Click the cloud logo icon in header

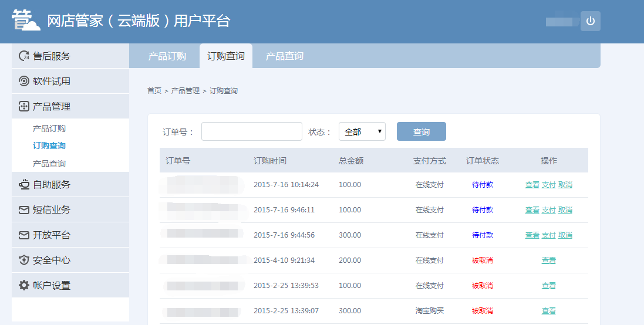26,21
